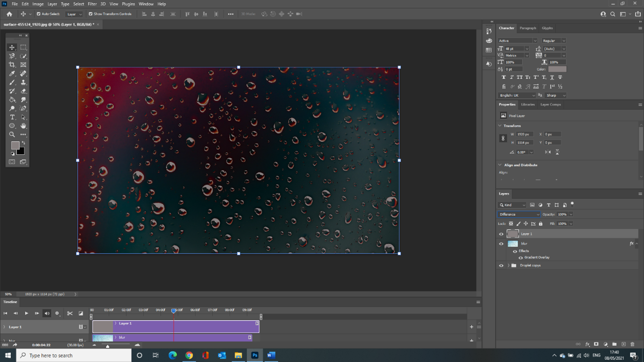644x362 pixels.
Task: Open the timeline settings gear
Action: click(57, 313)
